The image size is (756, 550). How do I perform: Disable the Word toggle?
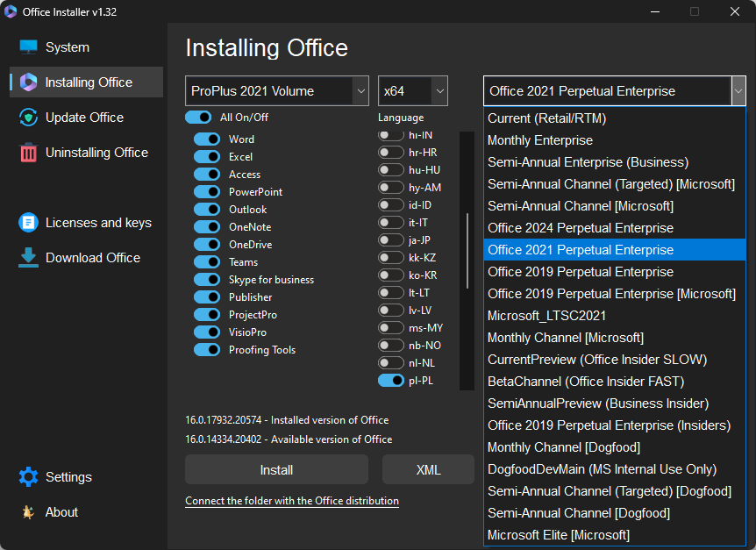207,139
